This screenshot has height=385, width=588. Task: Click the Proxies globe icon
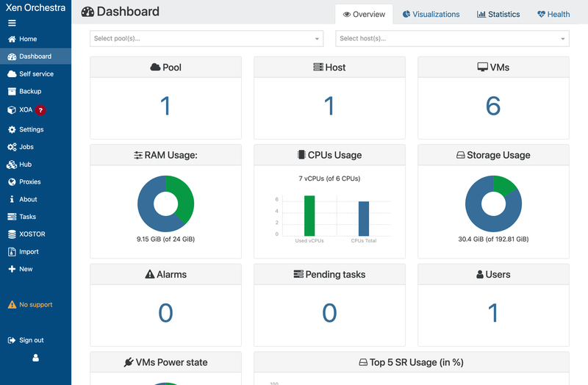coord(12,182)
